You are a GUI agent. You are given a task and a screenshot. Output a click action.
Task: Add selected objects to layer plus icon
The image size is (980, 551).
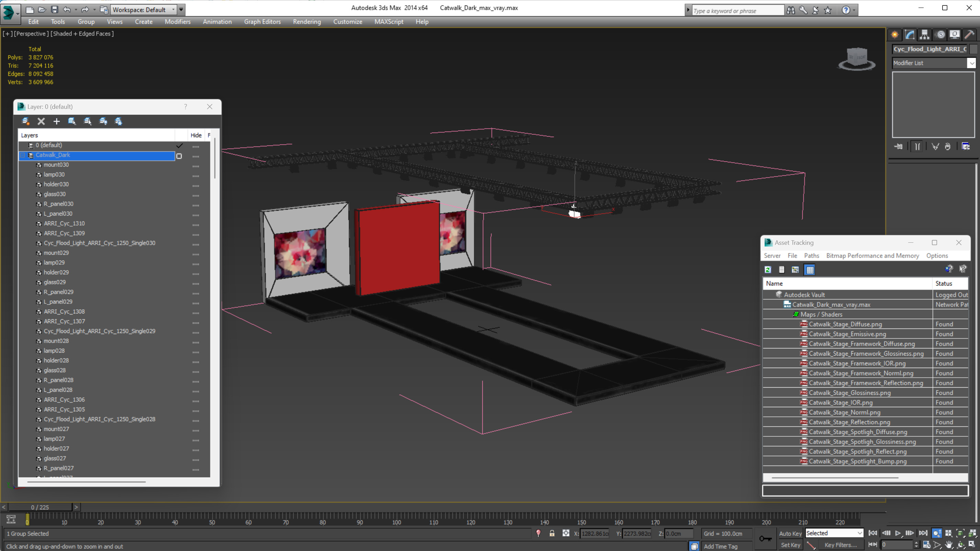click(56, 121)
